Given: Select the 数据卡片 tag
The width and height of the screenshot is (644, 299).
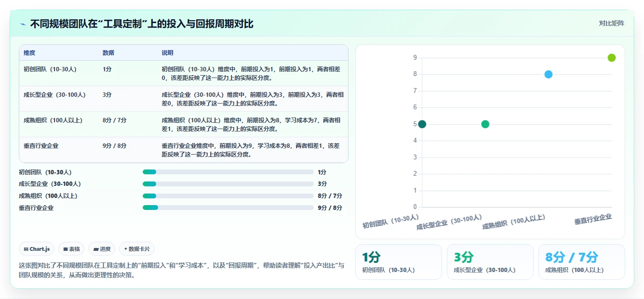Looking at the screenshot, I should 137,249.
